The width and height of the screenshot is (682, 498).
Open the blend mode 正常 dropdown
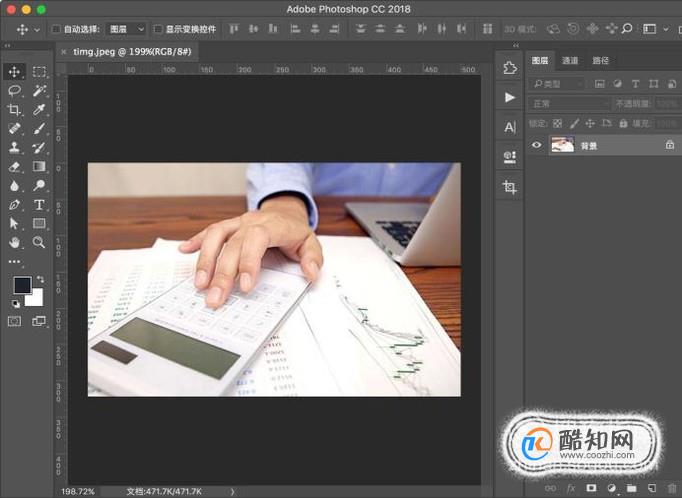click(x=569, y=104)
